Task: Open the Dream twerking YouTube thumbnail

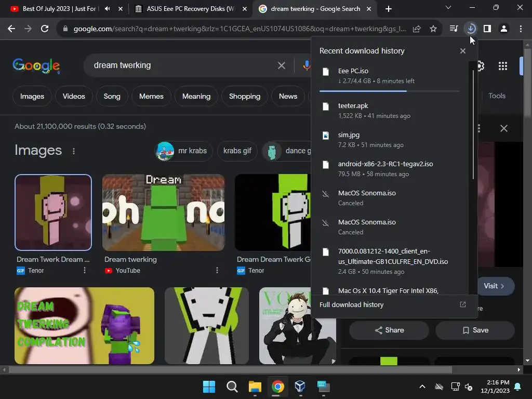Action: point(163,212)
